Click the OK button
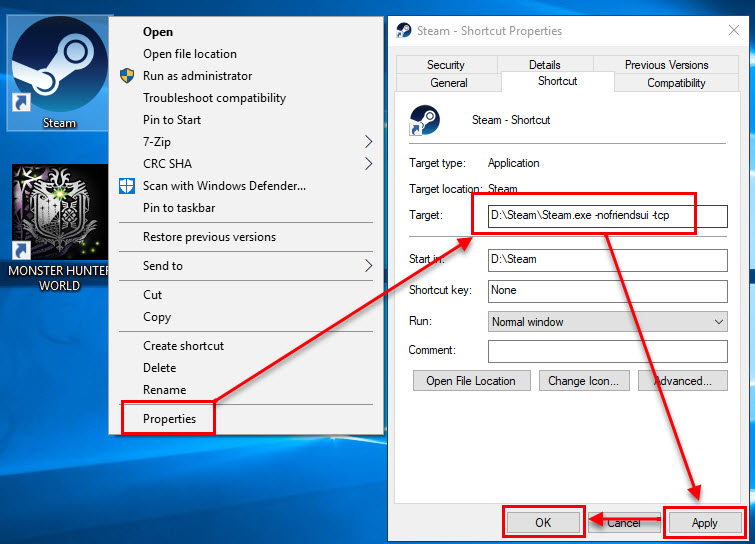This screenshot has width=755, height=544. pyautogui.click(x=543, y=522)
